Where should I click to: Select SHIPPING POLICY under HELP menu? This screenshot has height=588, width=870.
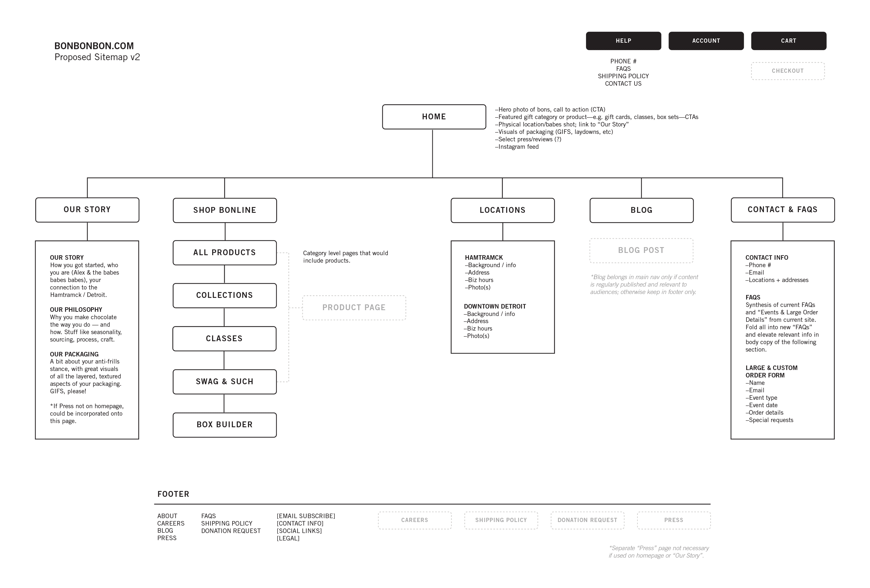pos(625,76)
